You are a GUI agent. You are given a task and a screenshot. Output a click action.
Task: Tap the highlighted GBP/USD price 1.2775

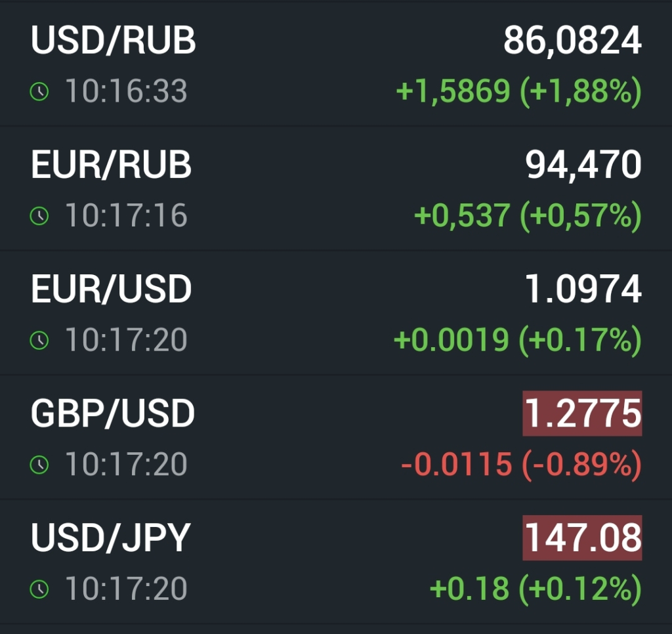click(x=582, y=413)
